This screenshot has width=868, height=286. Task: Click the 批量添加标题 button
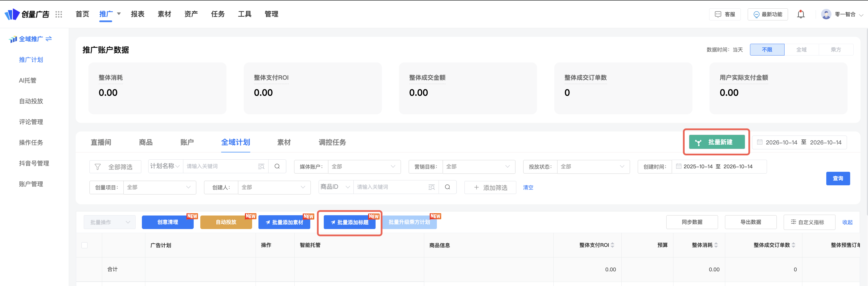click(349, 222)
